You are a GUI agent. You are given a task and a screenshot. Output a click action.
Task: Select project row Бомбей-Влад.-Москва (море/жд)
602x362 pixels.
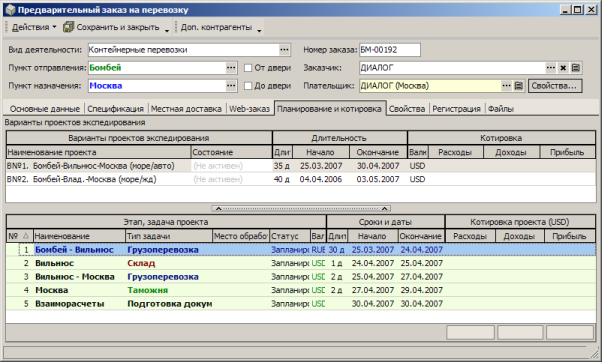coord(301,179)
